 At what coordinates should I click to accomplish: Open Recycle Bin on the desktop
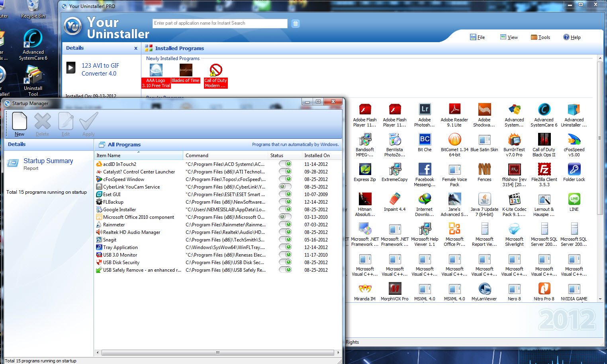33,10
